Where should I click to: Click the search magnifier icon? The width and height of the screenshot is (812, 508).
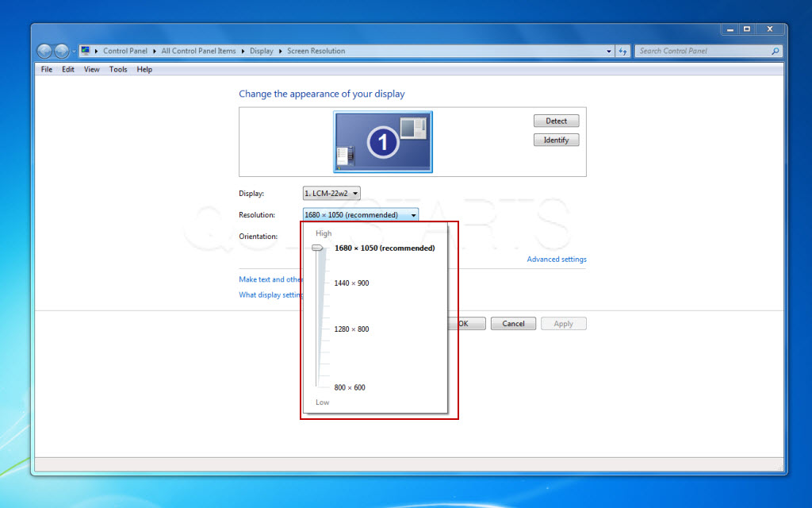pyautogui.click(x=776, y=51)
